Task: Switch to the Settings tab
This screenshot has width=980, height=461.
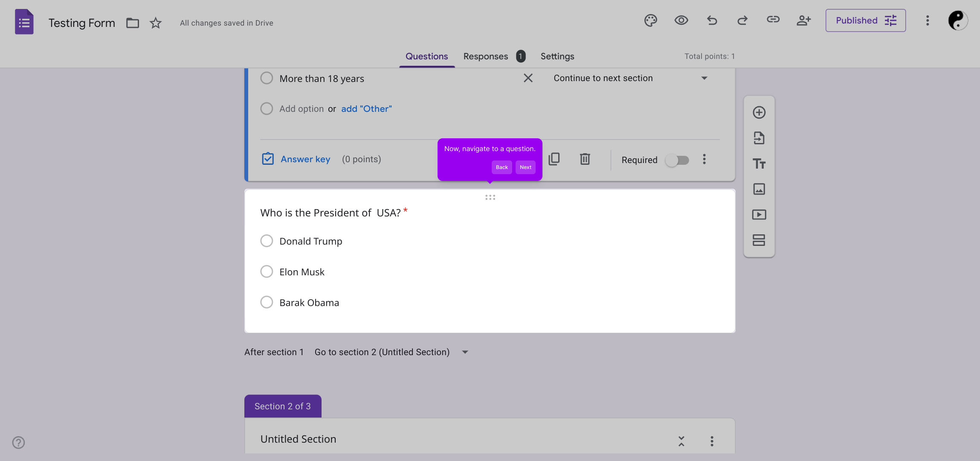Action: [x=557, y=56]
